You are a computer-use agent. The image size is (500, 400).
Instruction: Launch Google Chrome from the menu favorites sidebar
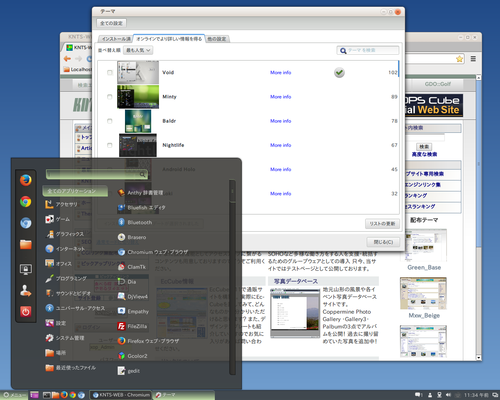coord(26,202)
